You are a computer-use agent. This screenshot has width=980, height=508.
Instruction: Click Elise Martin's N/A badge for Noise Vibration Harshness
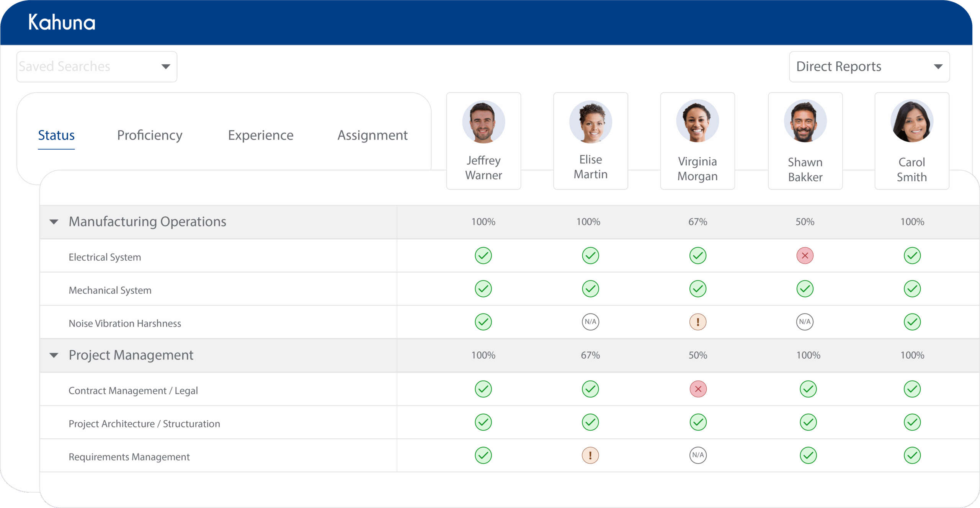590,322
